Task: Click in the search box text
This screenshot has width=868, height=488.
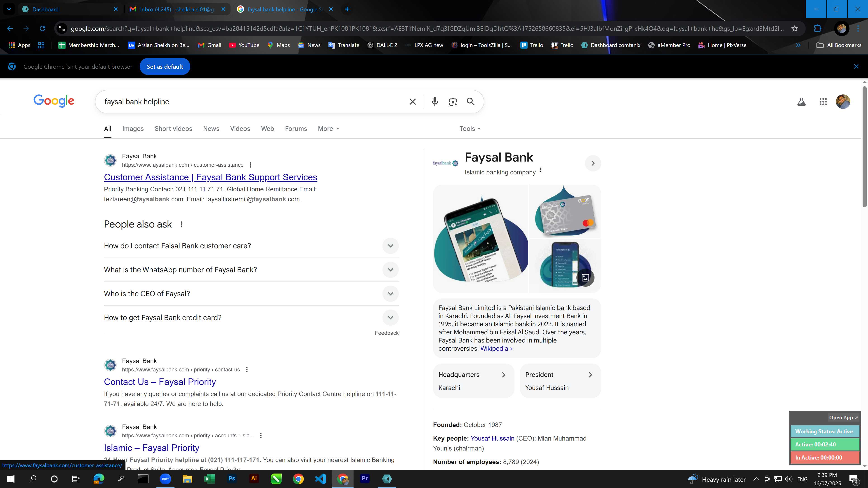Action: tap(137, 102)
